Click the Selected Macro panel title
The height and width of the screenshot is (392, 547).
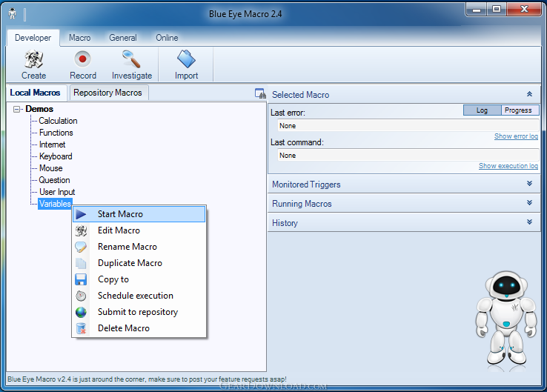301,95
